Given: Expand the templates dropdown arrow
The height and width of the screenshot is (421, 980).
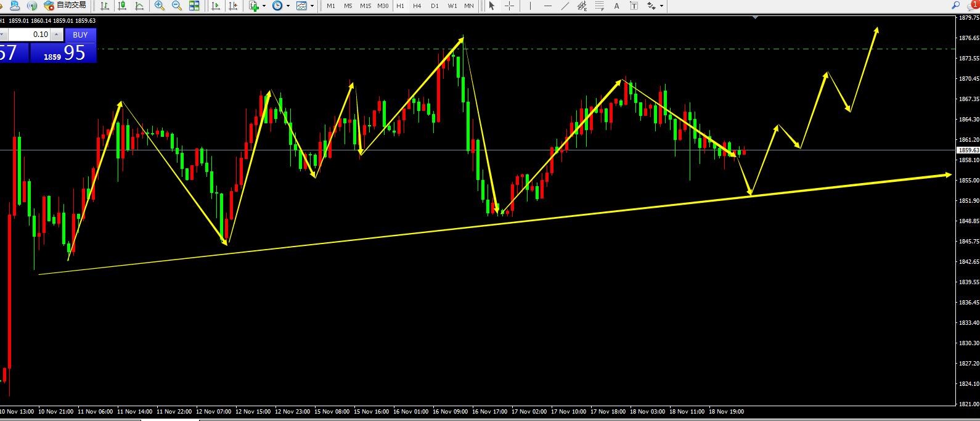Looking at the screenshot, I should point(312,6).
